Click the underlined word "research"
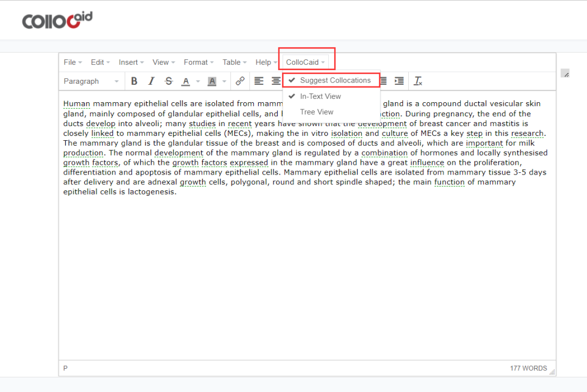 point(527,134)
